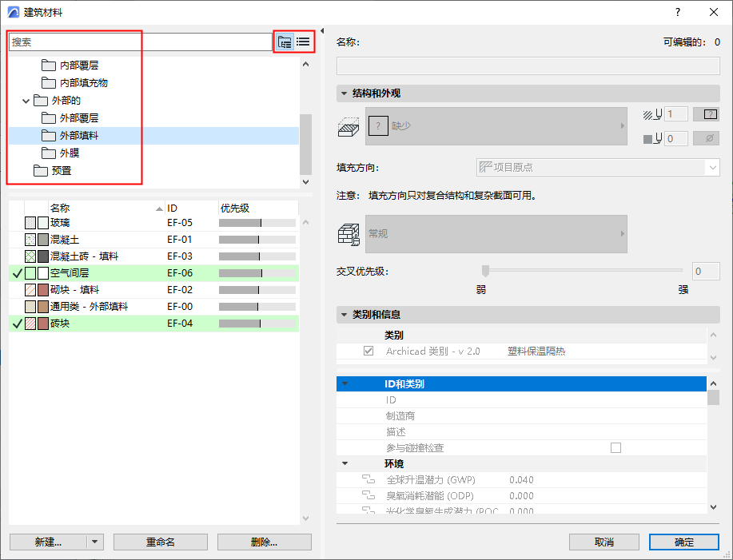Collapse 环境 property group
Viewport: 733px width, 560px height.
pyautogui.click(x=345, y=464)
